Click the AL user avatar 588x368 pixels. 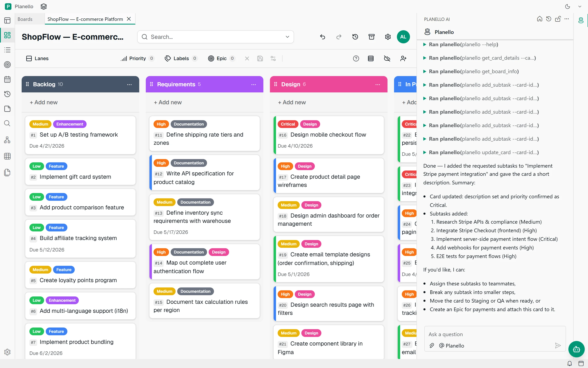(403, 37)
